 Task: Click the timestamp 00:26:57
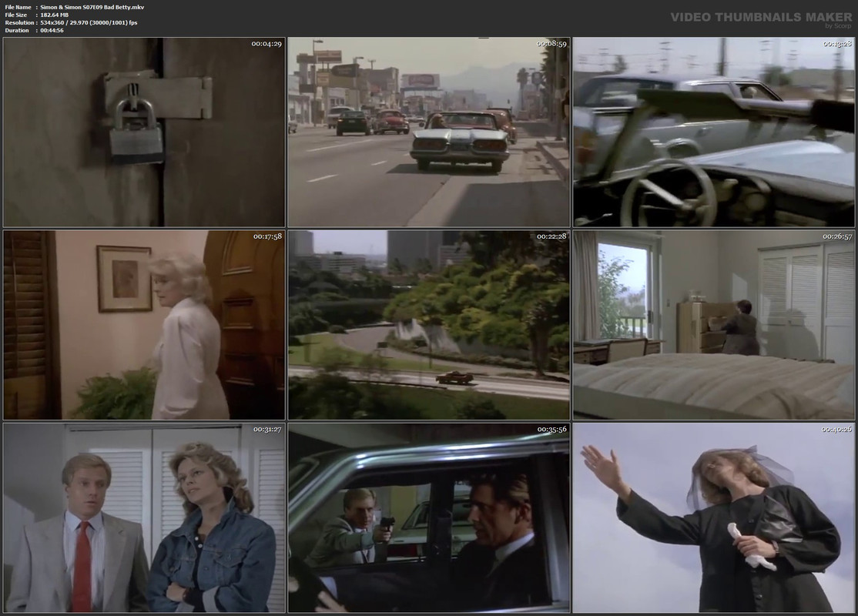tap(837, 236)
